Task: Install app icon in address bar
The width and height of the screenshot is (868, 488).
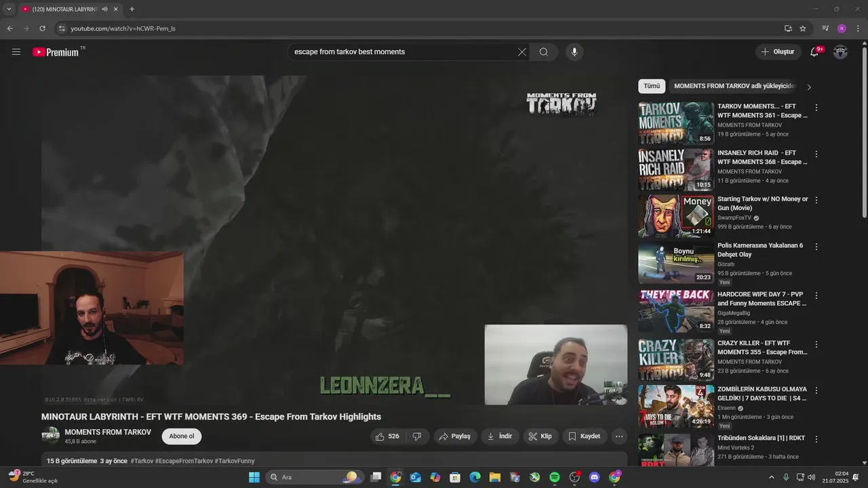Action: pos(788,28)
